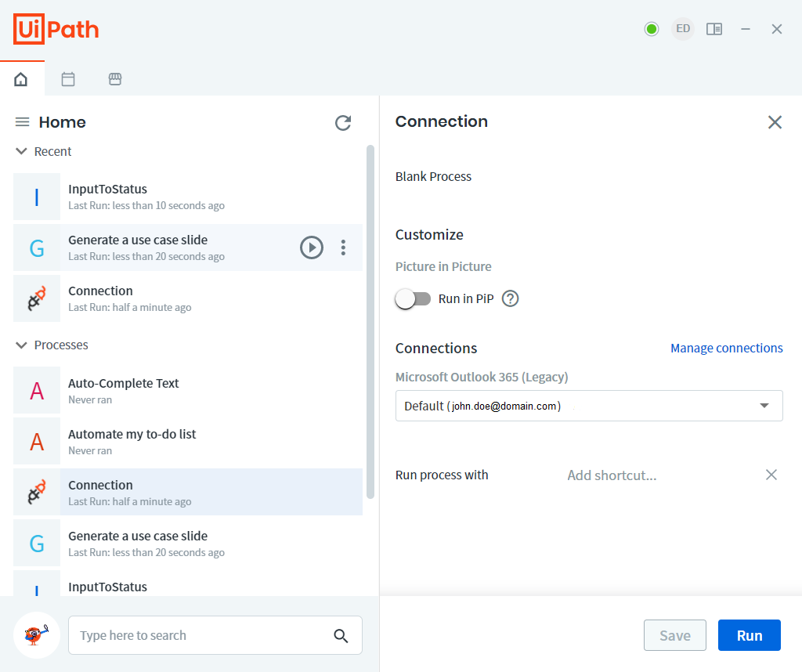
Task: Toggle the side panel layout icon
Action: coord(714,29)
